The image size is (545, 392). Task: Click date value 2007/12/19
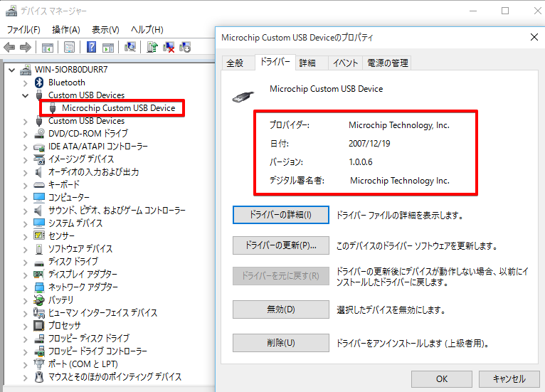pyautogui.click(x=369, y=144)
